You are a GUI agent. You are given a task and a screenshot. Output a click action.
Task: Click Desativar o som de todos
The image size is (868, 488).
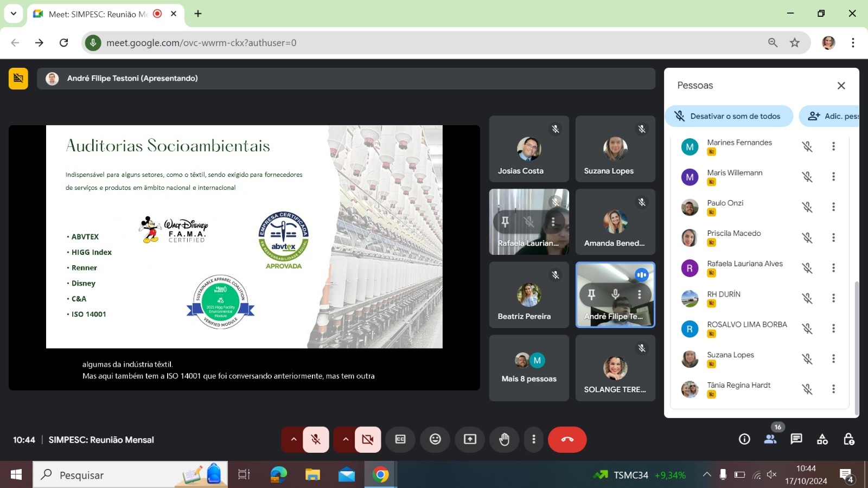(728, 116)
